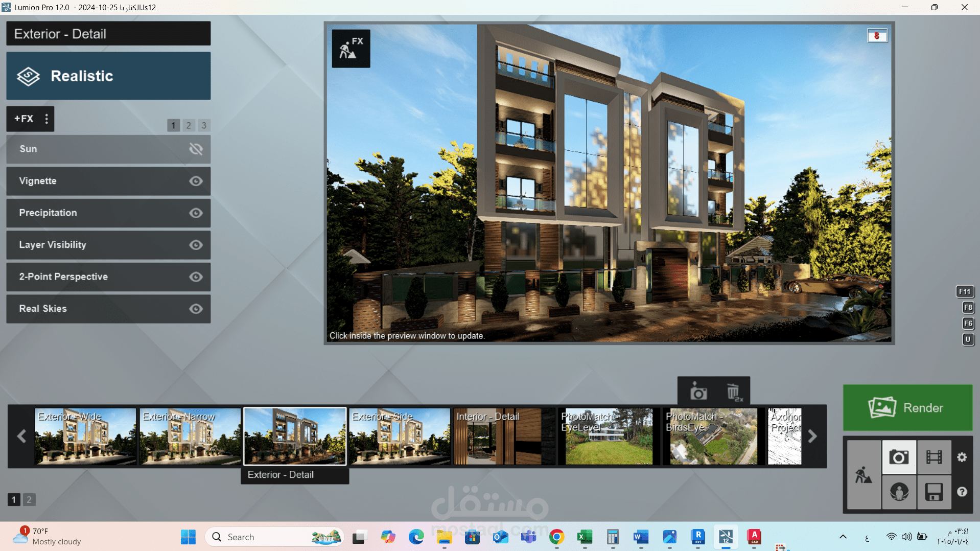Viewport: 980px width, 551px height.
Task: Hide the Vignette effect
Action: coord(196,181)
